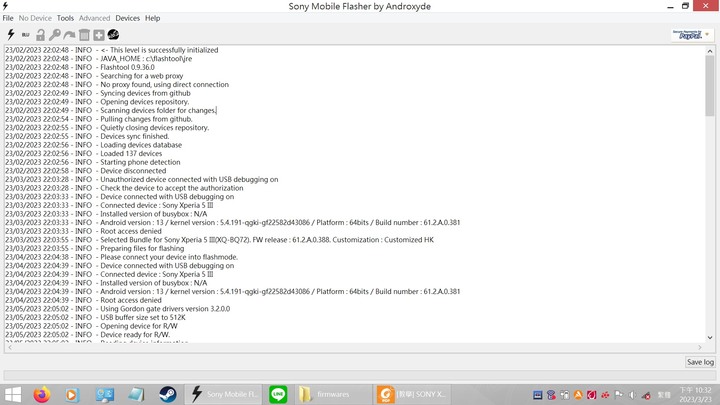Viewport: 720px width, 405px height.
Task: Click the taskbar clock showing 10:32
Action: click(x=696, y=394)
